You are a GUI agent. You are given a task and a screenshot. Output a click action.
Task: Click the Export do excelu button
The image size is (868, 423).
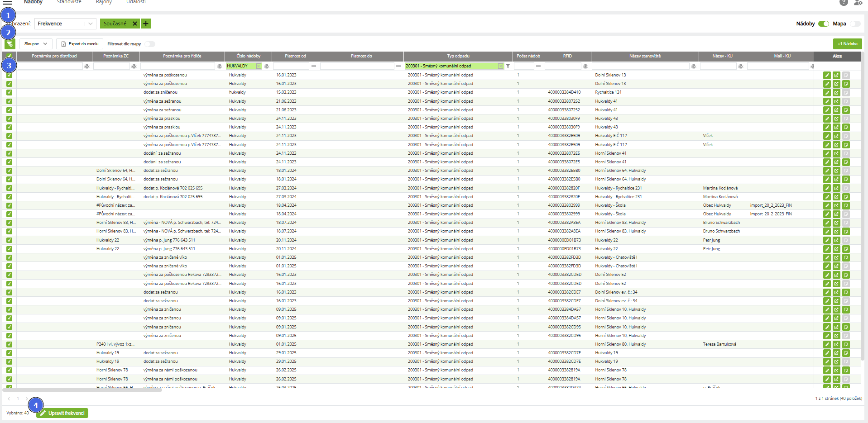[x=80, y=44]
